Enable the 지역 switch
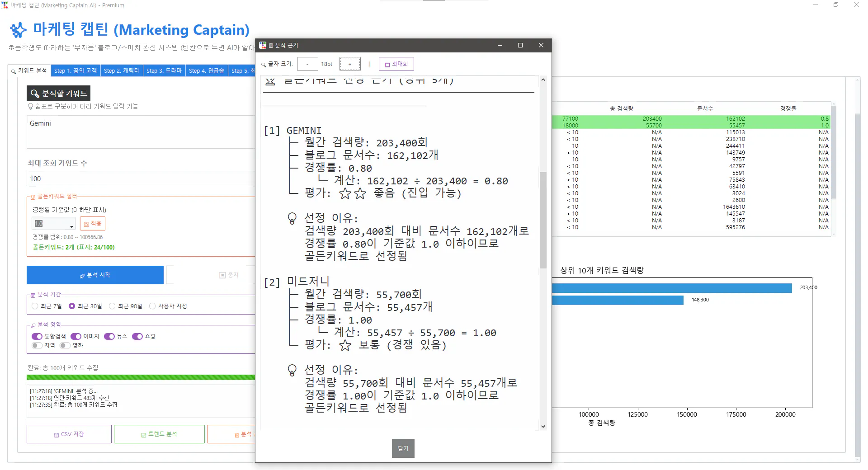Screen dimensions: 868x470 click(37, 346)
